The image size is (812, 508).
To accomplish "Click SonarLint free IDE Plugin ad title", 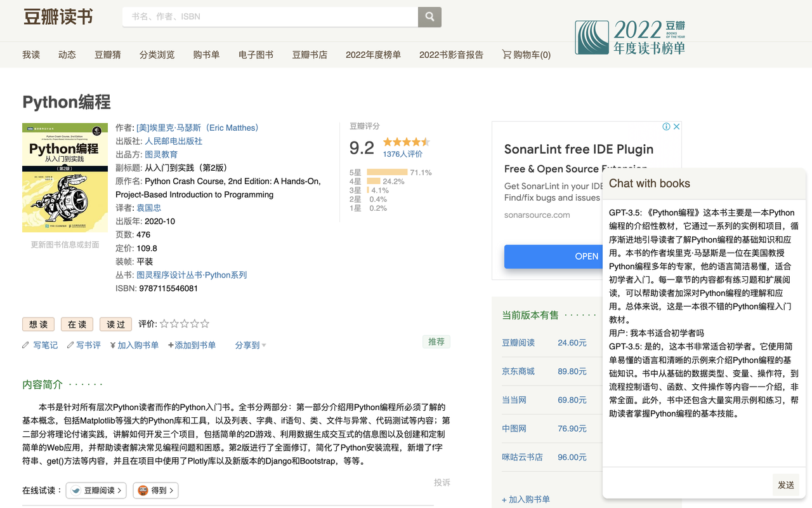I will coord(579,149).
